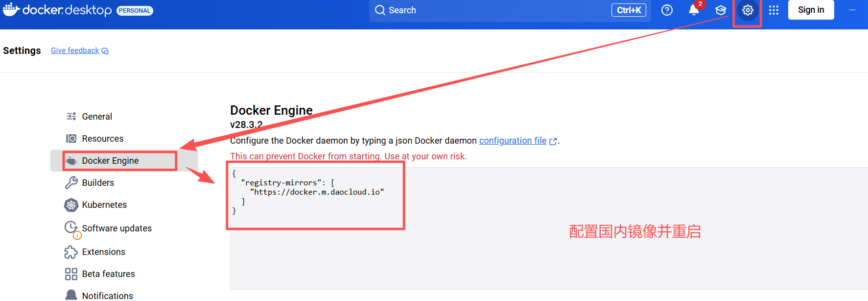Screen dimensions: 868x301
Task: Click external link icon next to configuration file
Action: [x=553, y=141]
